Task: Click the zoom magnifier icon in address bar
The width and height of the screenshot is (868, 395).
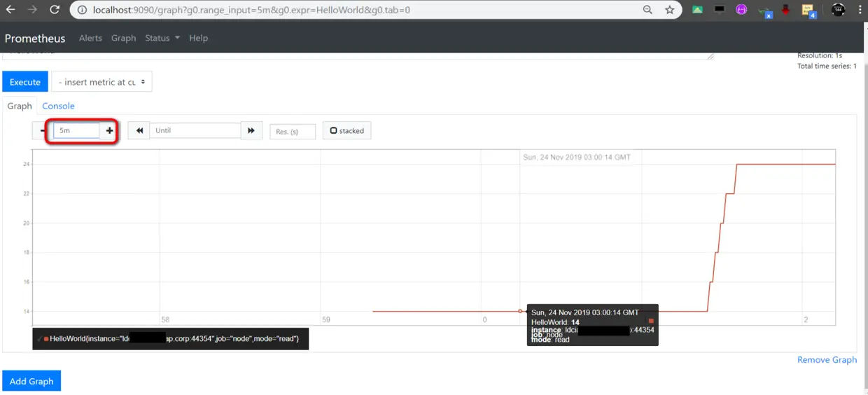Action: click(x=648, y=10)
